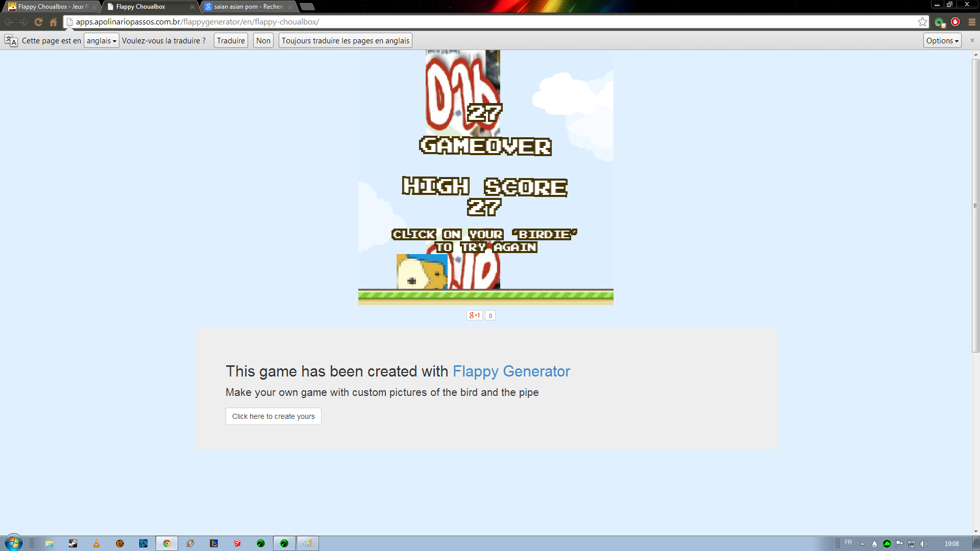Click 'Click here to create yours' button
The width and height of the screenshot is (980, 551).
point(273,416)
